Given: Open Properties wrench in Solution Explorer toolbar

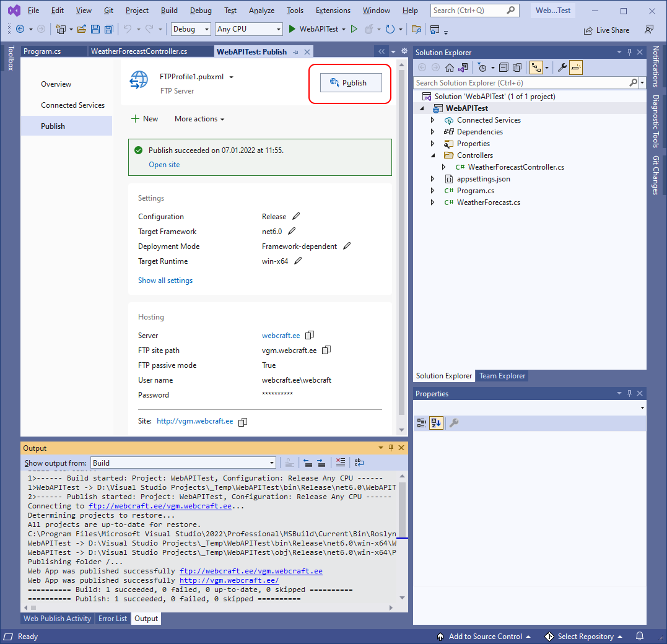Looking at the screenshot, I should pyautogui.click(x=562, y=67).
